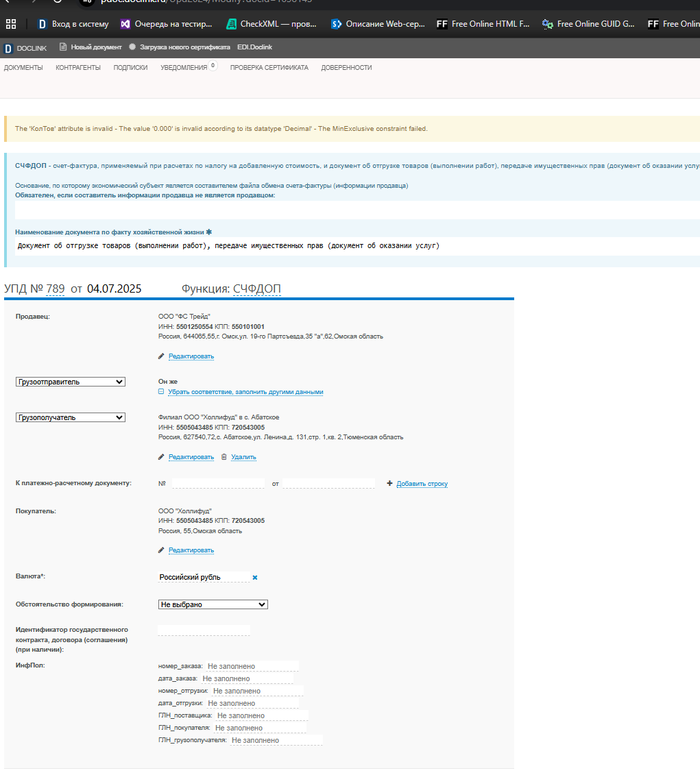Viewport: 700px width, 773px height.
Task: Click the payment document № field
Action: coord(218,484)
